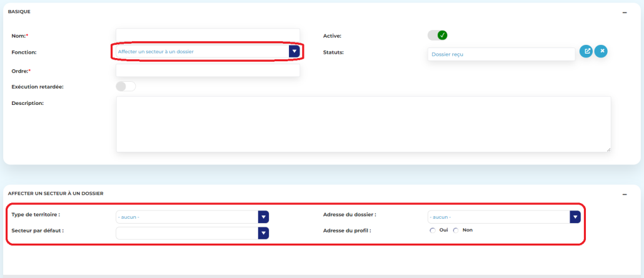Screen dimensions: 644x278
Task: Click the external-link edit icon beside Statuts
Action: coord(586,51)
